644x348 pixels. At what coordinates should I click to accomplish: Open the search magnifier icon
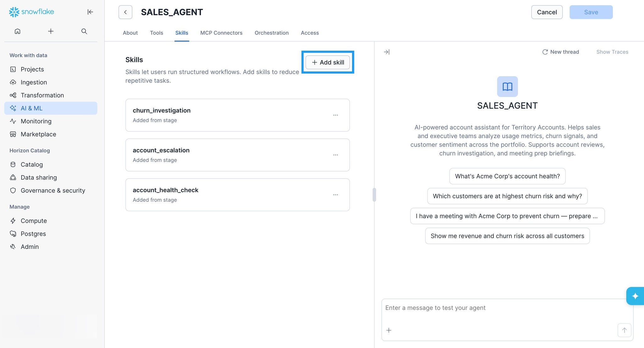(84, 31)
